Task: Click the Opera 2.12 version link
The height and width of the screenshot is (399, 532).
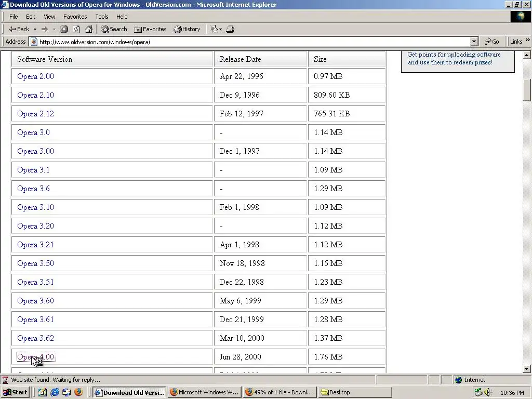Action: 36,114
